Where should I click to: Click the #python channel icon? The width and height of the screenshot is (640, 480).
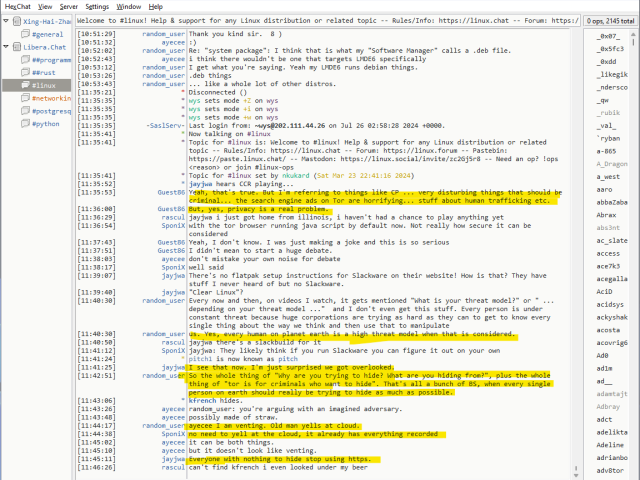25,125
